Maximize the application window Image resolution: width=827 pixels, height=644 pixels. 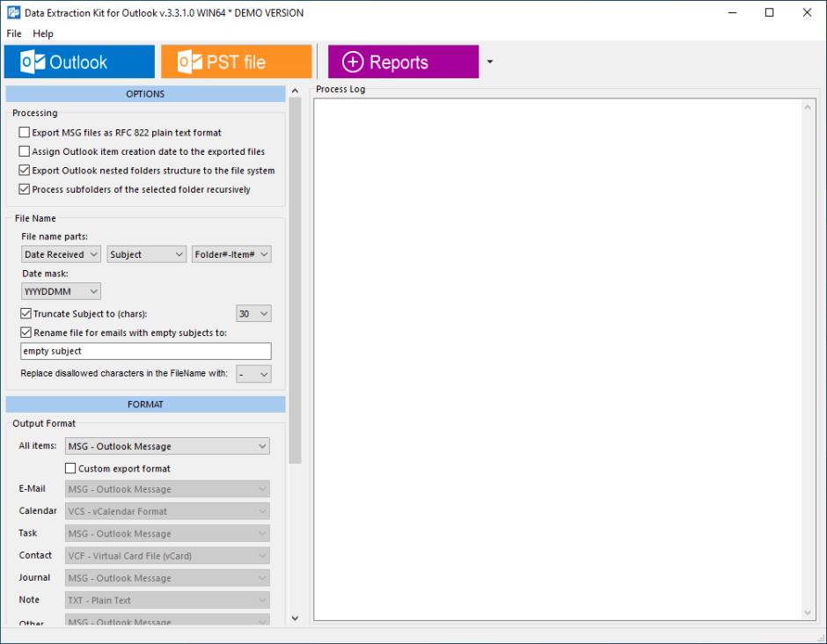point(770,12)
